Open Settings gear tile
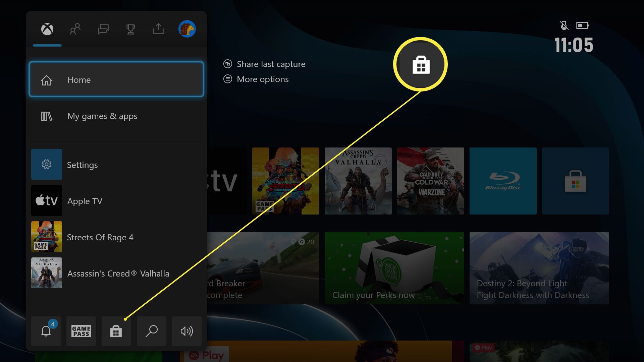 coord(47,164)
